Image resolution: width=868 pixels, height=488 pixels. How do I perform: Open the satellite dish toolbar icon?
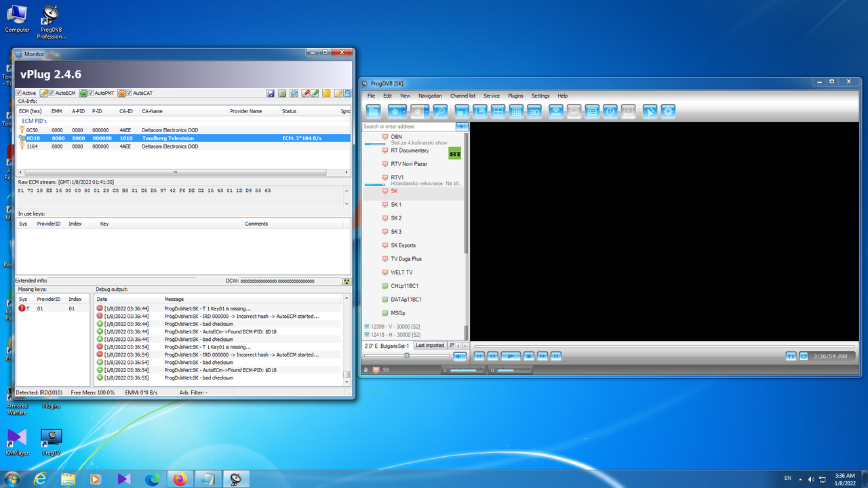coord(650,112)
